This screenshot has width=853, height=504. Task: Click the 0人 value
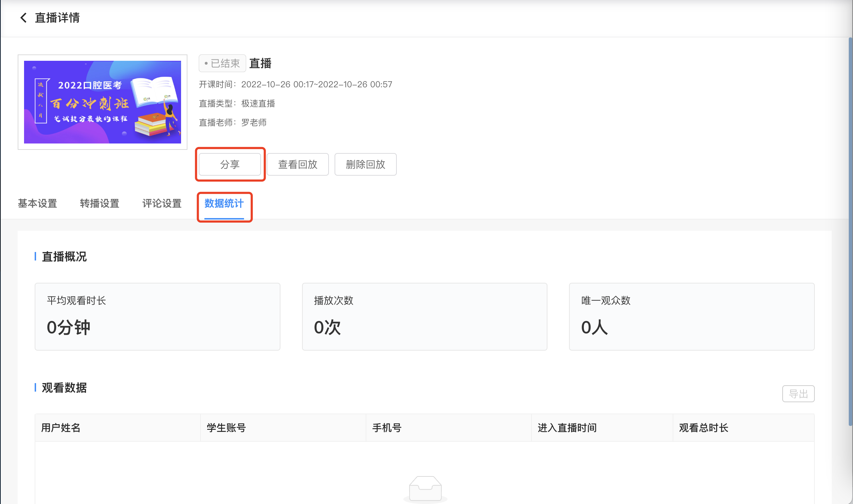(595, 327)
